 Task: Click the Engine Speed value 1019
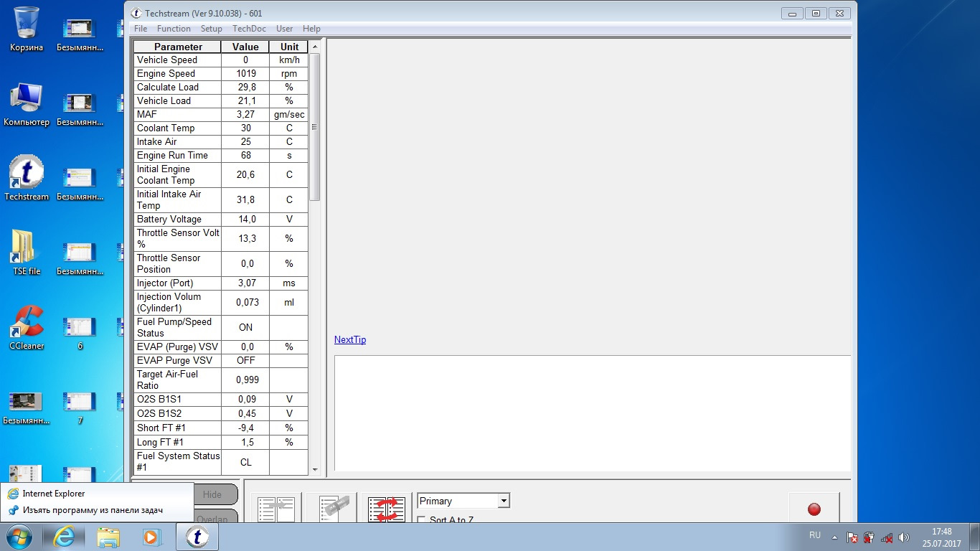coord(245,74)
